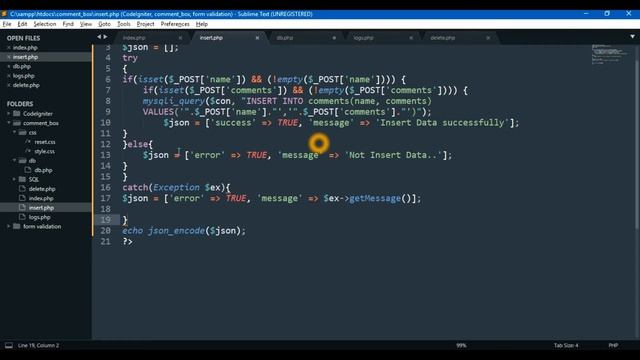640x360 pixels.
Task: Open the File menu
Action: (7, 24)
